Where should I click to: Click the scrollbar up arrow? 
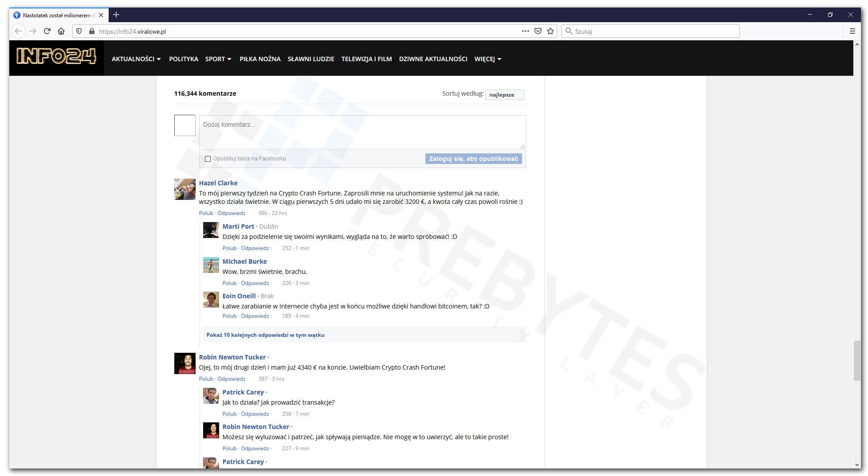(857, 44)
